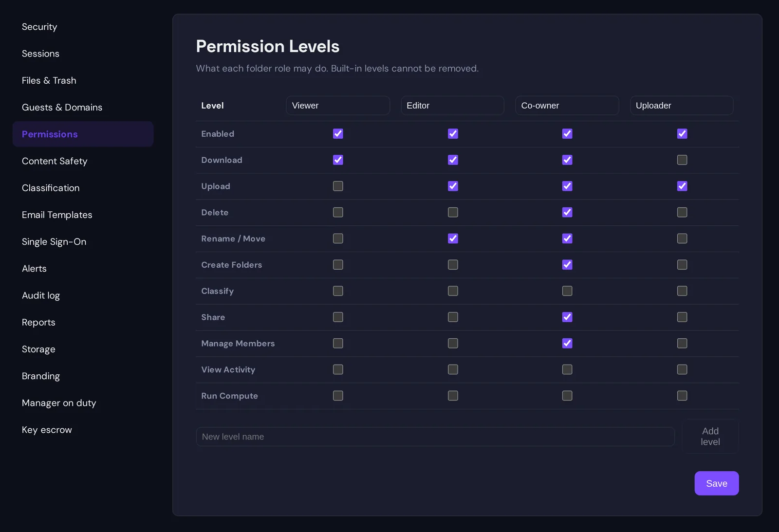Viewport: 779px width, 532px height.
Task: Open the Audit log
Action: 83,295
